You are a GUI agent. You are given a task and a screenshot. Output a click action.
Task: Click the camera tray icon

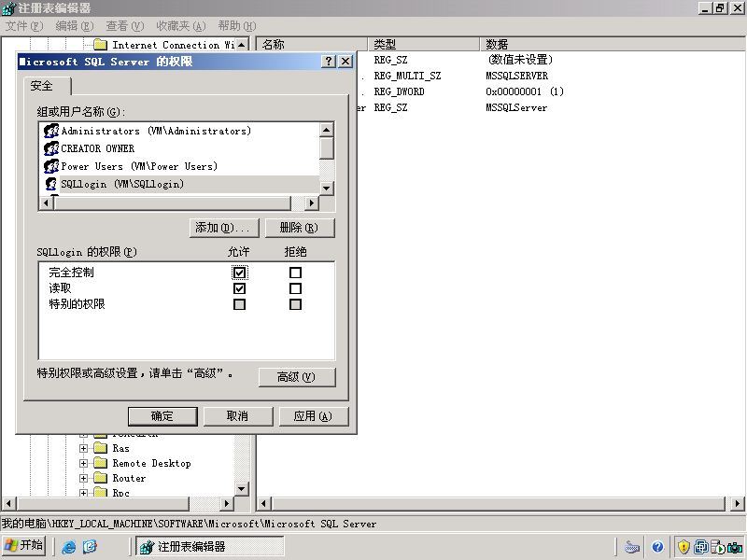tap(735, 547)
